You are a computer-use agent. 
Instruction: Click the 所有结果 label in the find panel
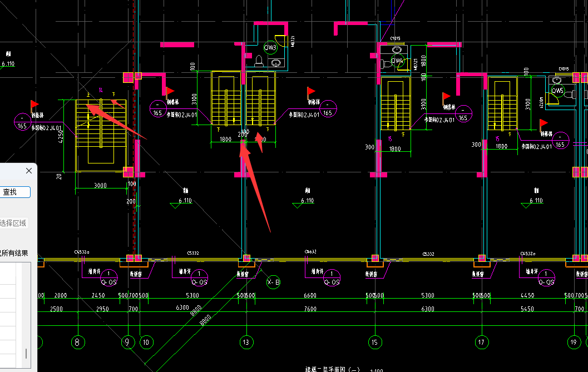pos(14,253)
